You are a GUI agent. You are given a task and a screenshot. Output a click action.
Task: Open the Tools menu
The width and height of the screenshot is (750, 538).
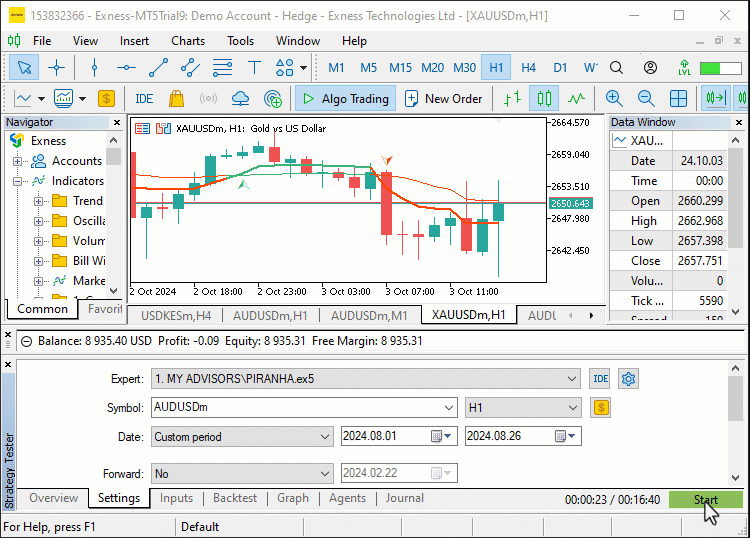point(241,41)
